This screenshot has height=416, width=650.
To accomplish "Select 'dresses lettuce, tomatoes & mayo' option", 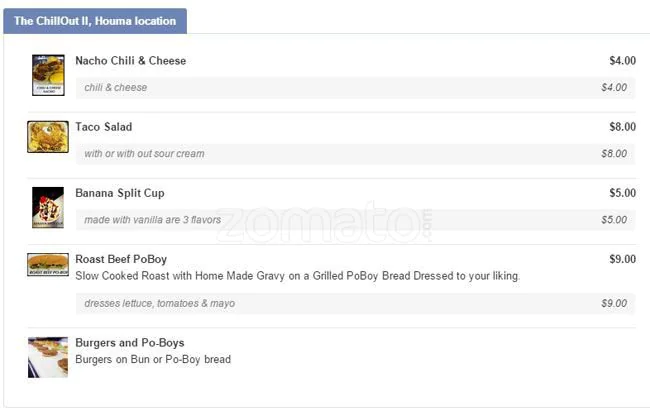I will pos(355,303).
